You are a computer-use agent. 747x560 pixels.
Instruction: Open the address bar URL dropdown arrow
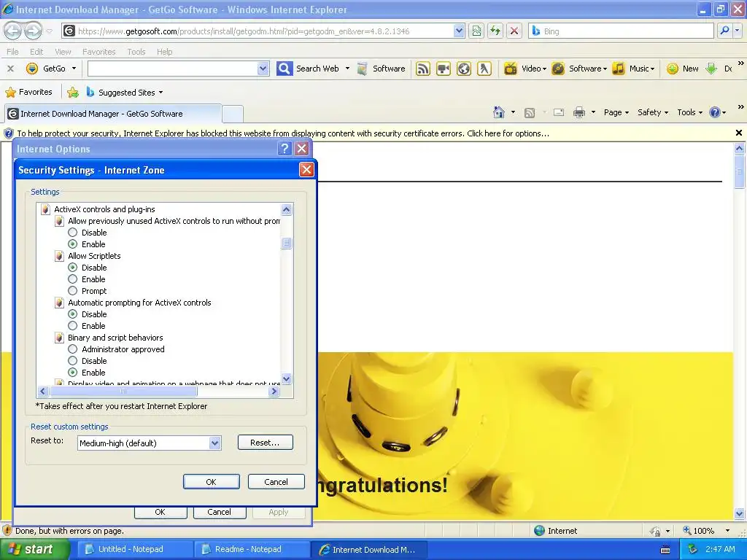point(459,31)
